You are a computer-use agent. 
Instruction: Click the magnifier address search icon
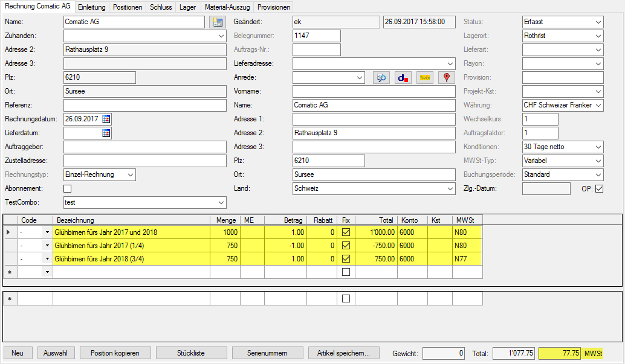(381, 78)
